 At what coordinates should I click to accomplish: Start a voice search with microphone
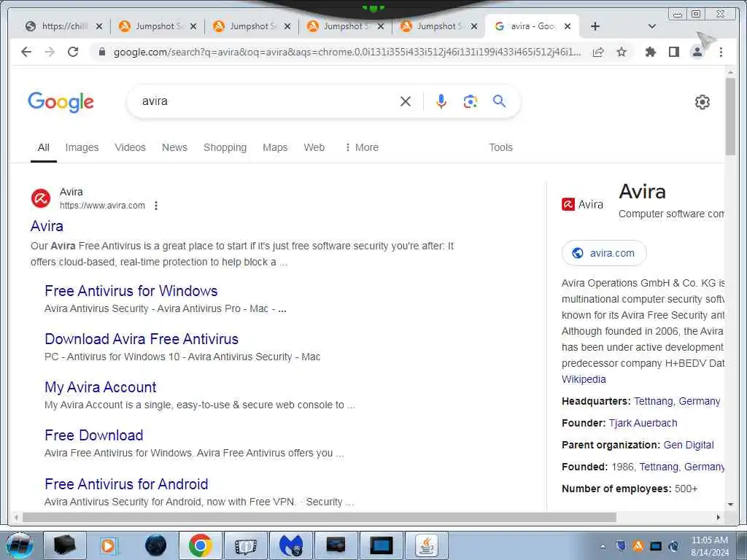[x=441, y=101]
